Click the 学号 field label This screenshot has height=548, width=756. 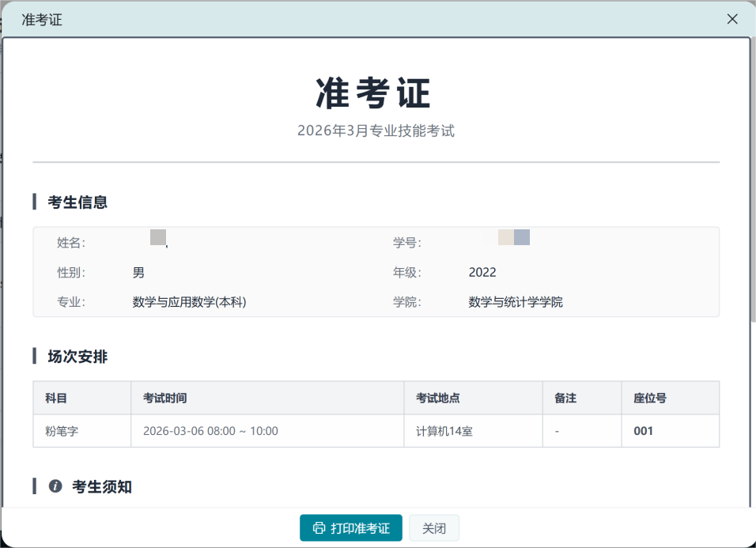[407, 243]
